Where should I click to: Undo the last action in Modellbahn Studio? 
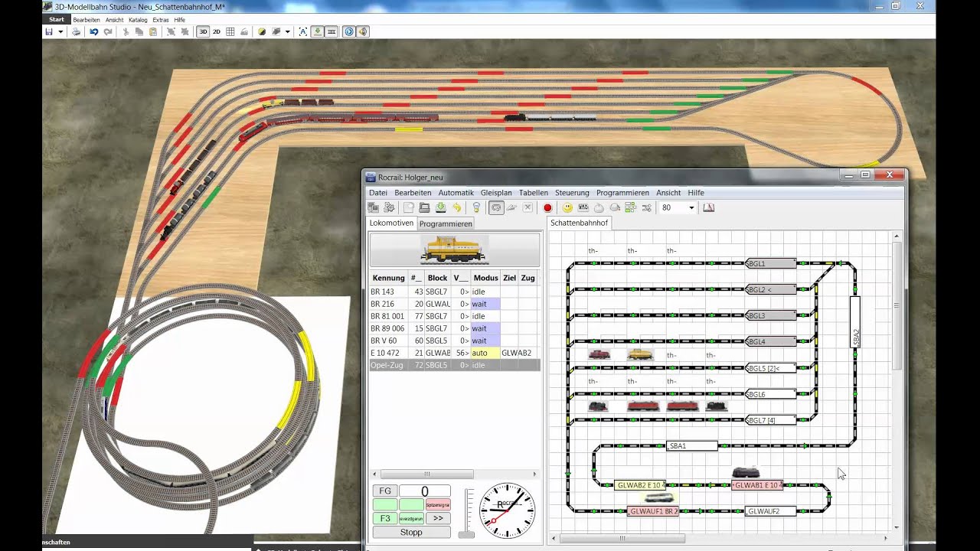[93, 32]
